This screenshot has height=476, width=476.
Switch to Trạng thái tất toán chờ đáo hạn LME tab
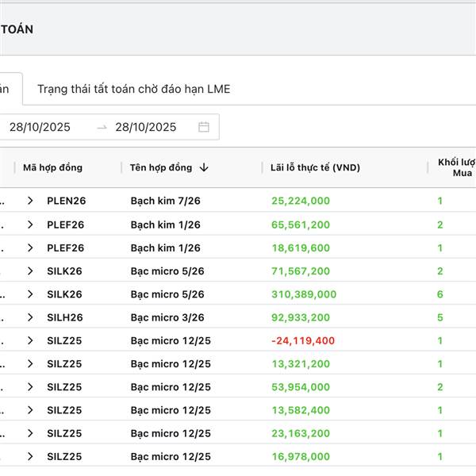click(x=134, y=89)
